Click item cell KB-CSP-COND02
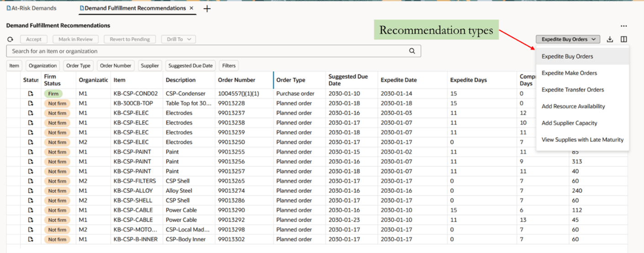This screenshot has height=253, width=644. pyautogui.click(x=136, y=93)
